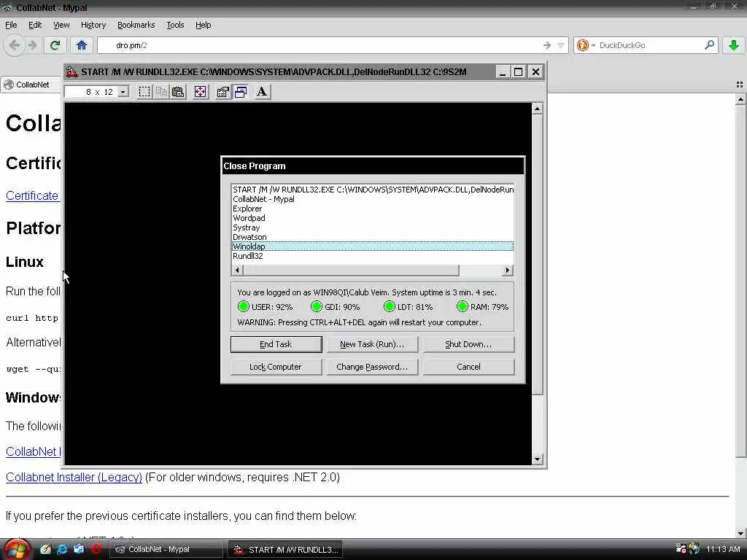Select Wordpad in the task list
Viewport: 747px width, 560px height.
373,218
